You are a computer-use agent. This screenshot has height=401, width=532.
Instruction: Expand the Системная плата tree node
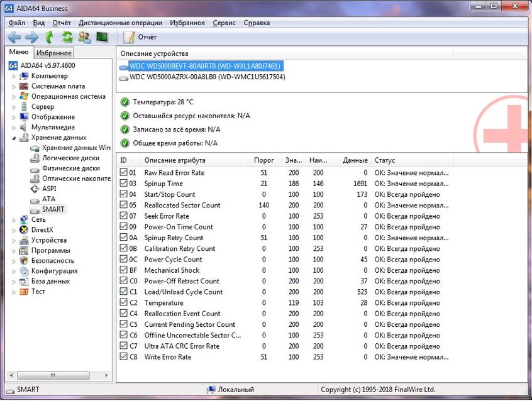14,87
